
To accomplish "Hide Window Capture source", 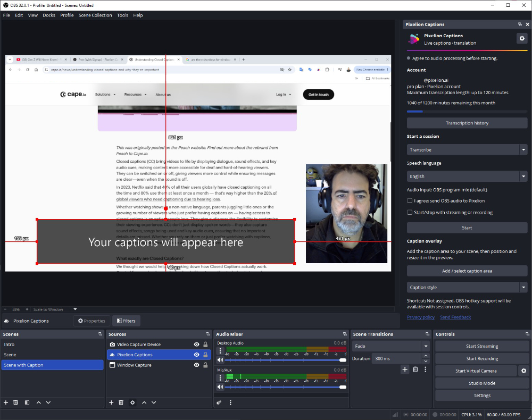I will tap(196, 365).
